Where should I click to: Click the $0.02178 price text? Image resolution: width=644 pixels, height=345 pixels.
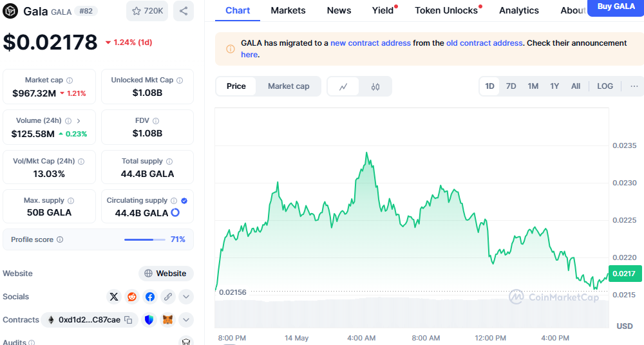50,42
